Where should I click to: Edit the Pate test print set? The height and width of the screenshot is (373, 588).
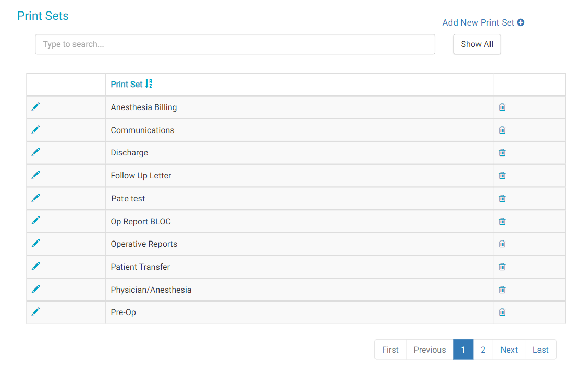click(35, 198)
